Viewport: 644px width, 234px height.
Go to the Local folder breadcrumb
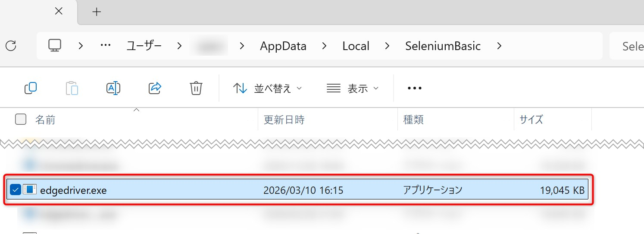pos(356,46)
